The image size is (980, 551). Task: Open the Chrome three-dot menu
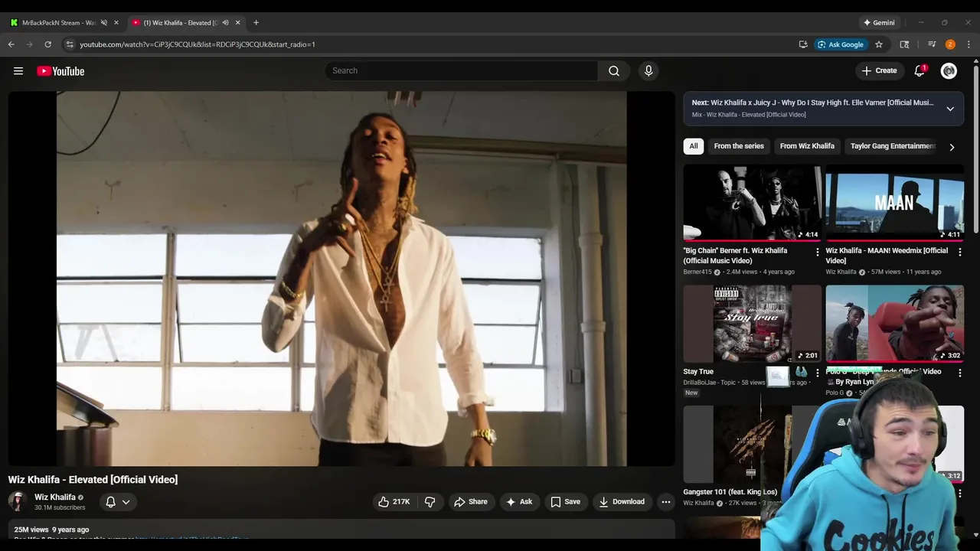[x=969, y=44]
